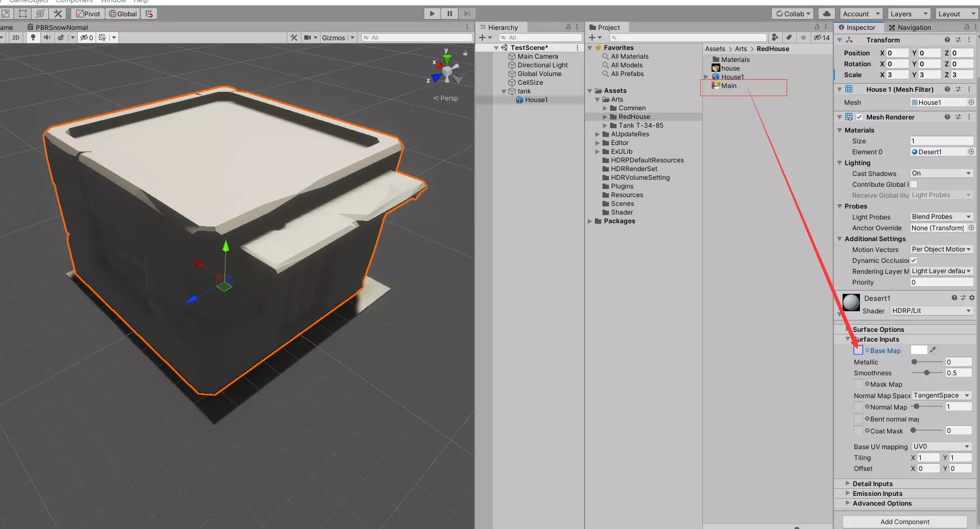Screen dimensions: 980x529
Task: Click the Base Map color eyedropper
Action: pos(933,350)
